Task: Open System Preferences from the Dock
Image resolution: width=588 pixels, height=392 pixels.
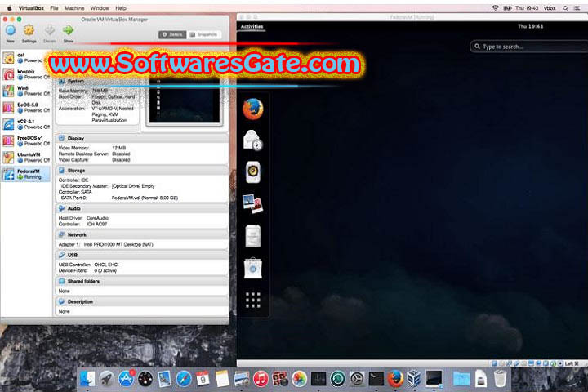Action: (x=357, y=379)
